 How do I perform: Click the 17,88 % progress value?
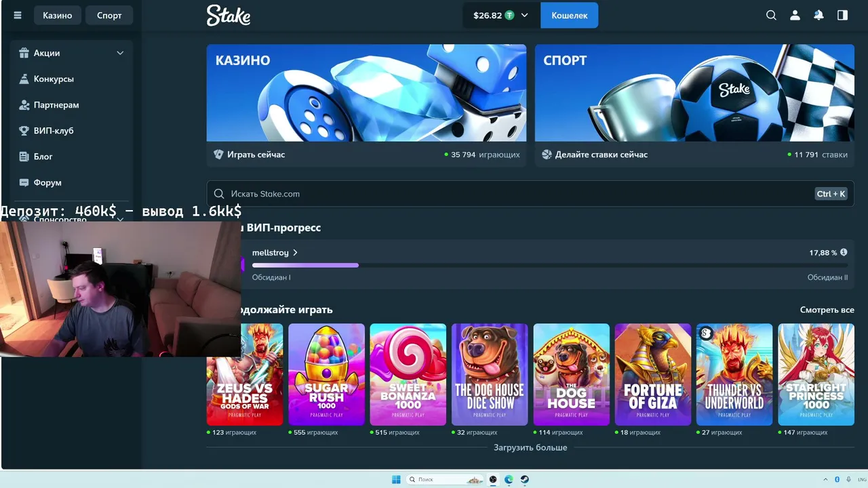(x=823, y=252)
